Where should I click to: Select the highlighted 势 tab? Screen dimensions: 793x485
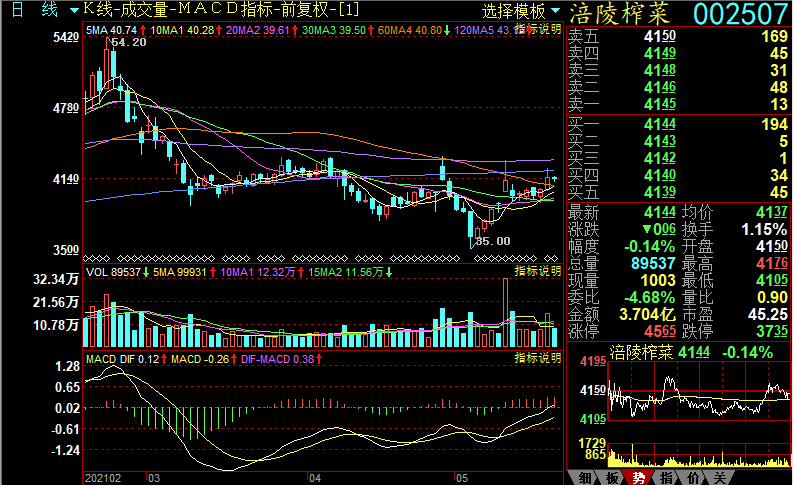click(x=639, y=477)
